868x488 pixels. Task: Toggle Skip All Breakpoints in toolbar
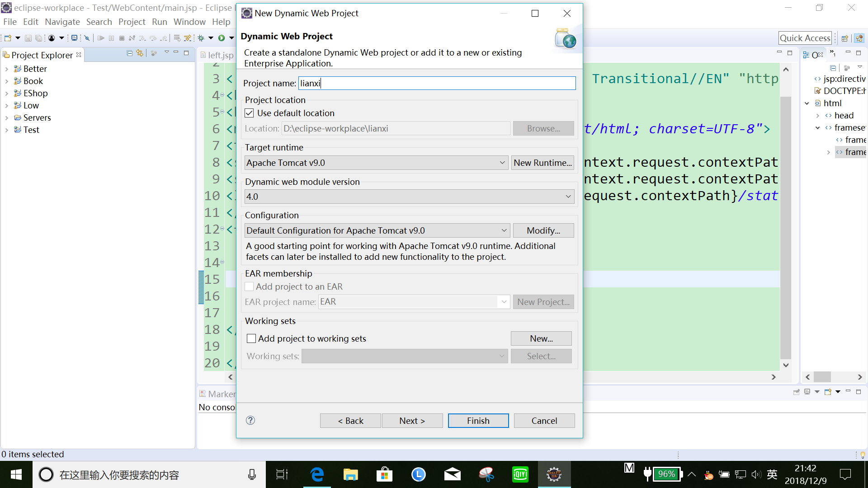click(x=87, y=38)
